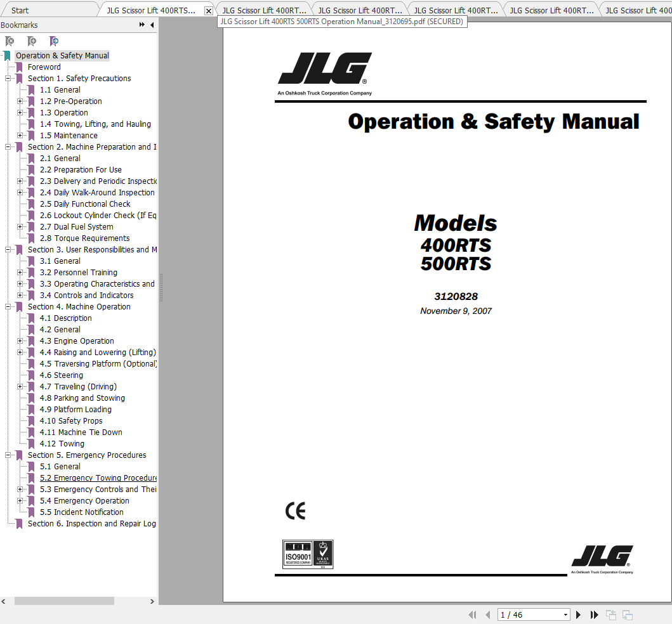Expand 4.3 Engine Operation bookmark
The height and width of the screenshot is (624, 672).
(x=20, y=341)
